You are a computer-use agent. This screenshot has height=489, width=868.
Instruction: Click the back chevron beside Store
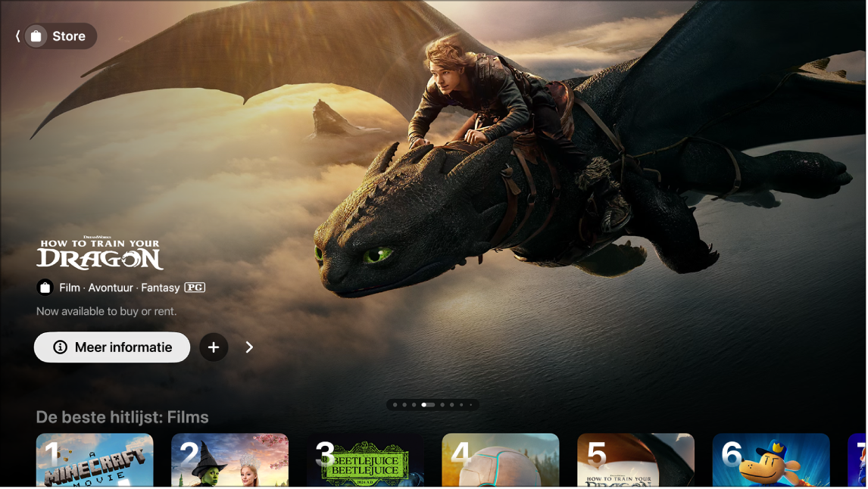pos(16,36)
